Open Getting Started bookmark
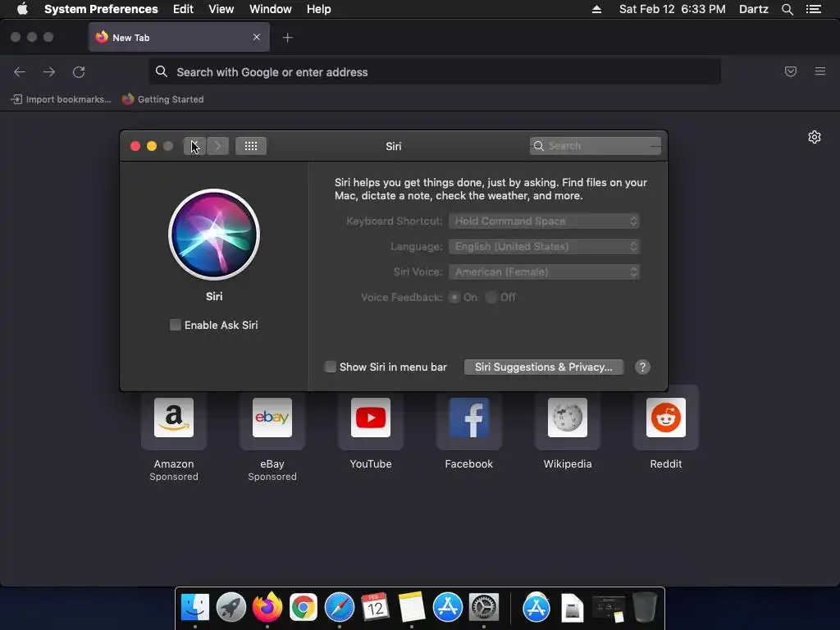The height and width of the screenshot is (630, 840). tap(163, 99)
